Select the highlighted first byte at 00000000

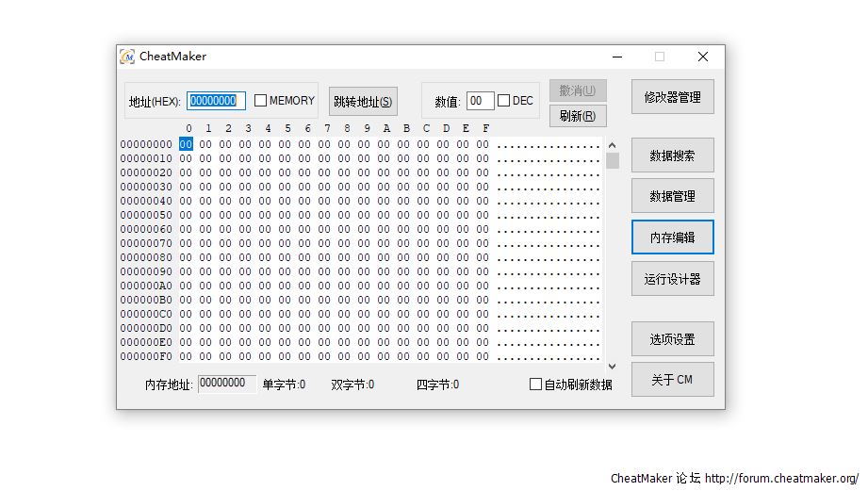pyautogui.click(x=186, y=144)
